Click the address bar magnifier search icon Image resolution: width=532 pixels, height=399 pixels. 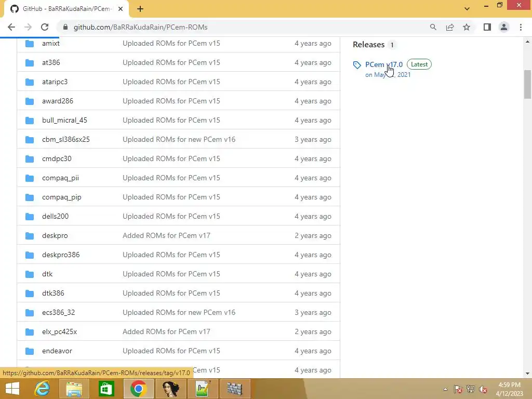click(x=433, y=27)
